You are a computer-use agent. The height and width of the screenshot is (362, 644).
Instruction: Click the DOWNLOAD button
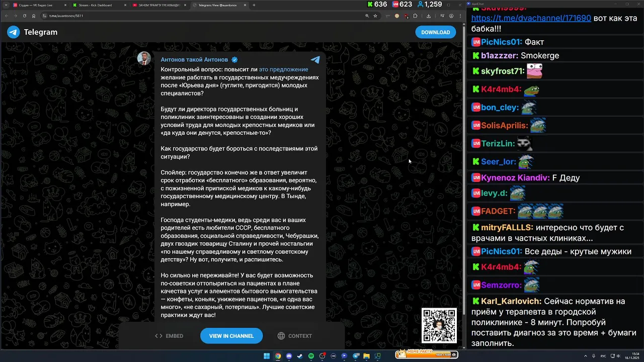point(435,32)
